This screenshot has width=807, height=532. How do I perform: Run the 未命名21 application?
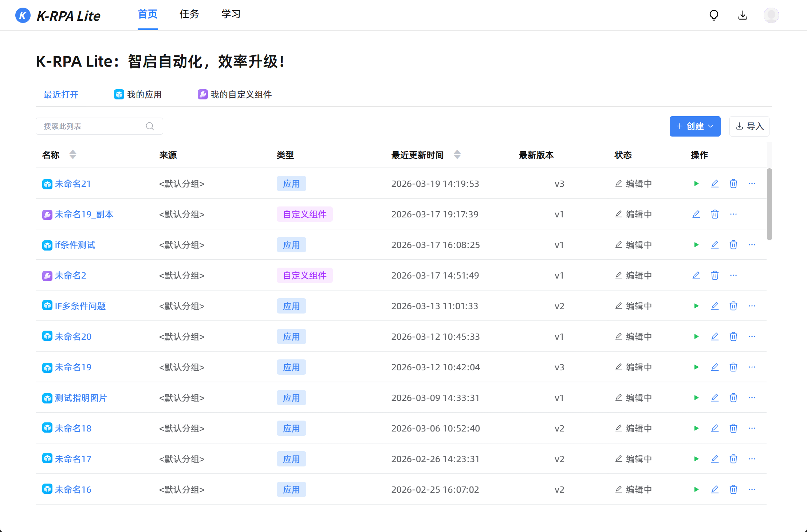[696, 184]
